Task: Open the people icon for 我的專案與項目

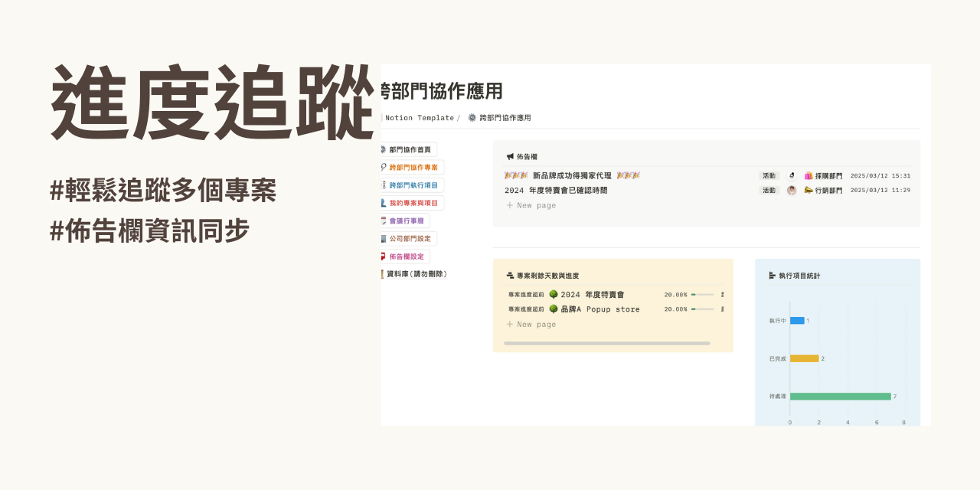Action: click(383, 203)
